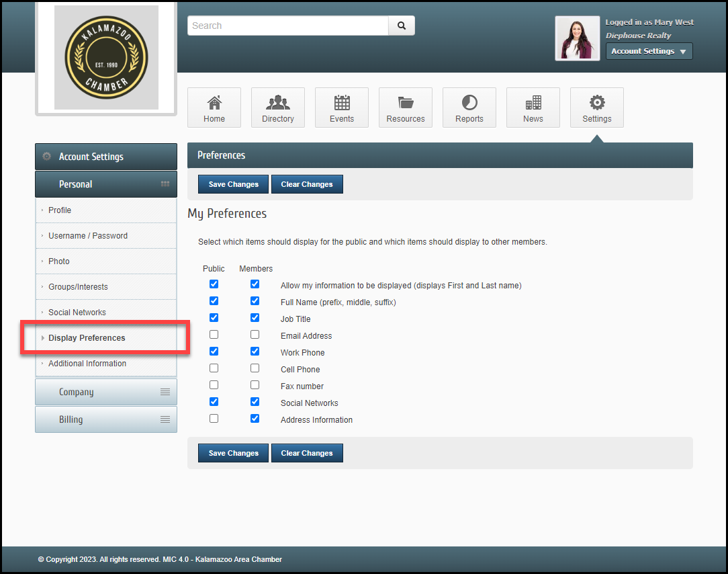The width and height of the screenshot is (728, 574).
Task: Select Profile in the Personal menu
Action: pyautogui.click(x=60, y=210)
